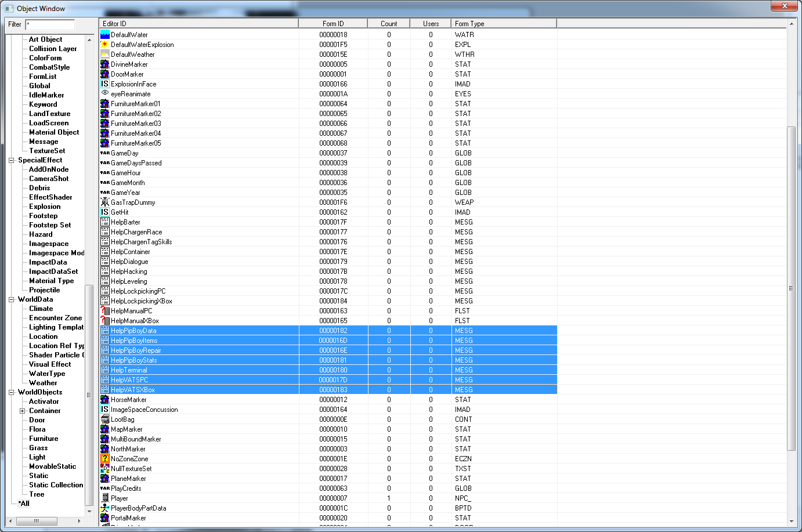Select Material Object category
The height and width of the screenshot is (532, 802).
tap(54, 132)
